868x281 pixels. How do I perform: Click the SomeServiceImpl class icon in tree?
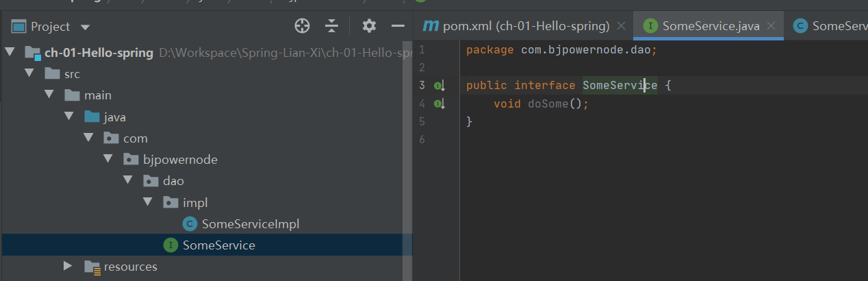(190, 224)
